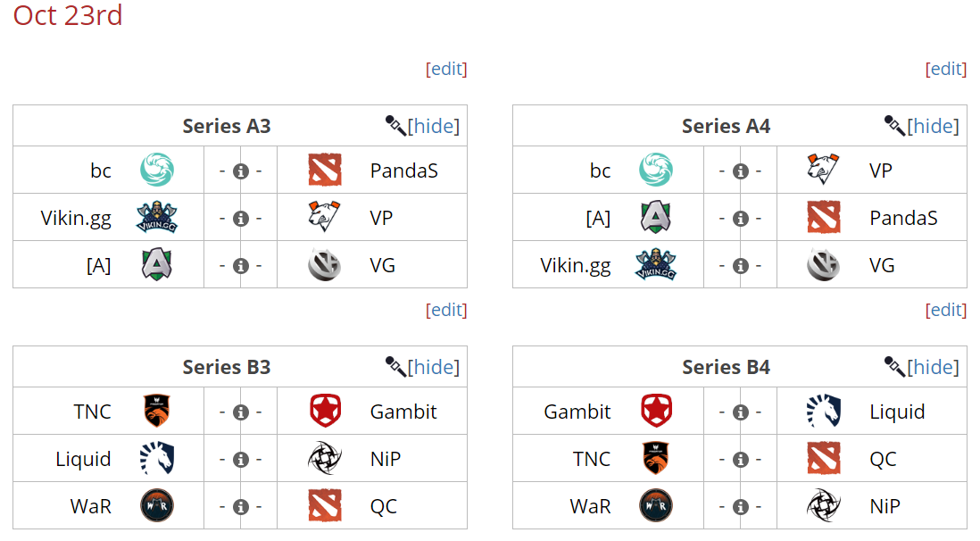Click the microphone icon in Series B4 header

(894, 367)
